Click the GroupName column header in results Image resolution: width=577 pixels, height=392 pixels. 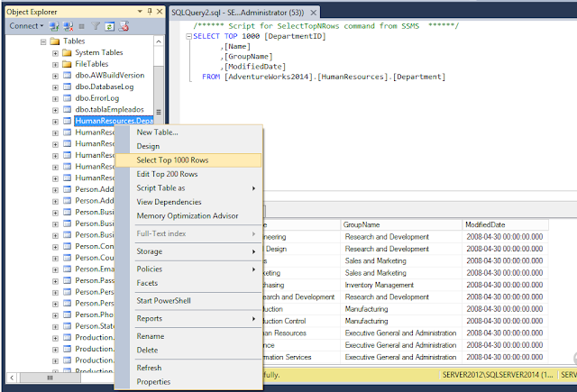[x=401, y=224]
